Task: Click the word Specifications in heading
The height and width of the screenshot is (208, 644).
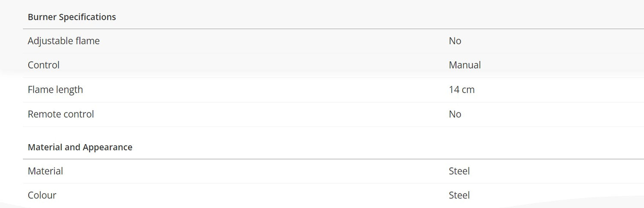Action: pyautogui.click(x=88, y=18)
